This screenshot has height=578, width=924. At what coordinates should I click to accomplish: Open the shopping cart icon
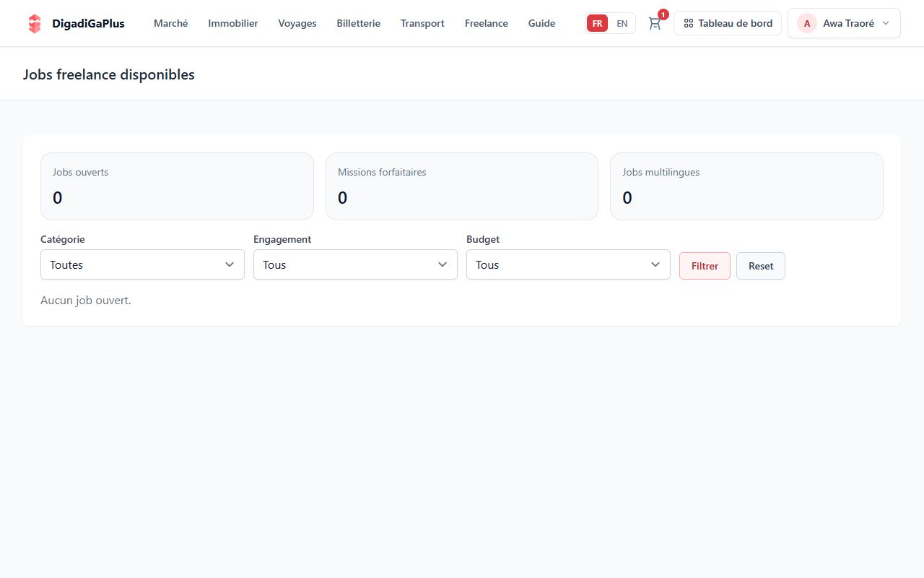point(655,23)
